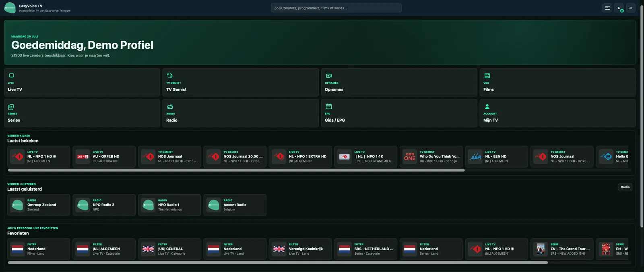This screenshot has height=272, width=644.
Task: Open Who Do You Think You card
Action: pos(431,157)
